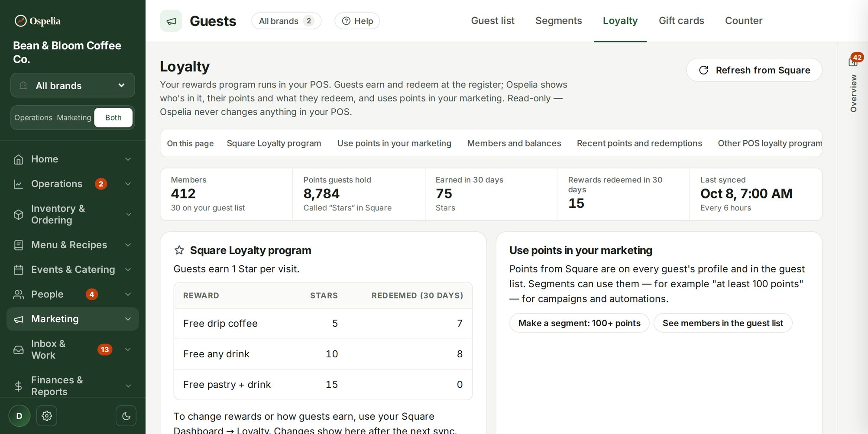Collapse the Marketing section chevron
The height and width of the screenshot is (434, 868).
click(x=128, y=319)
